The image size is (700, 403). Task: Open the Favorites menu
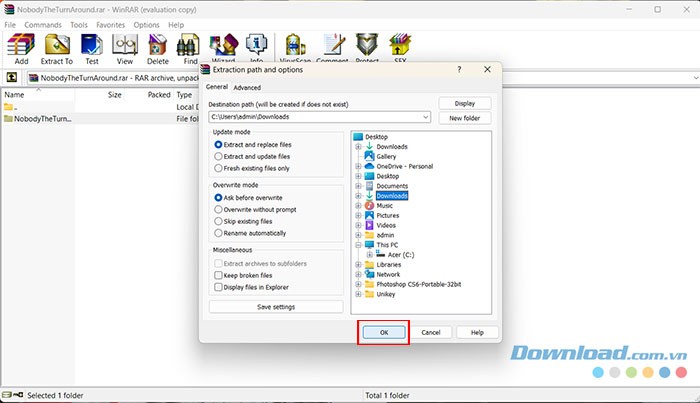pos(111,24)
